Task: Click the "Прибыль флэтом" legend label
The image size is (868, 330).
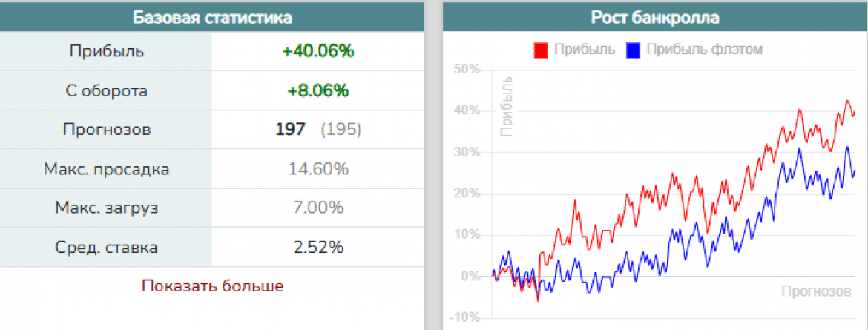Action: click(x=704, y=50)
